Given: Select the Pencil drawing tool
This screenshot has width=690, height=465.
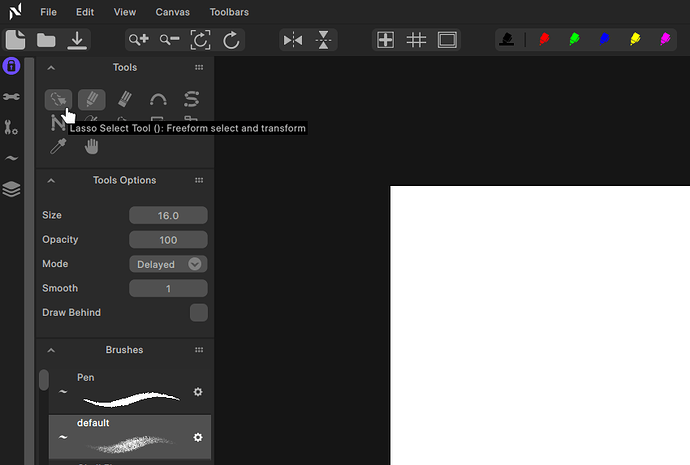Looking at the screenshot, I should point(92,99).
